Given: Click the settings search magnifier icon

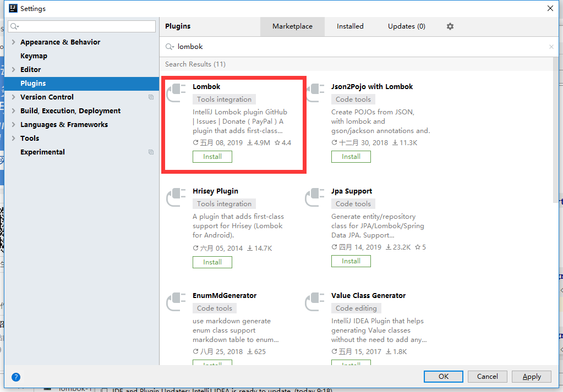Looking at the screenshot, I should 14,26.
